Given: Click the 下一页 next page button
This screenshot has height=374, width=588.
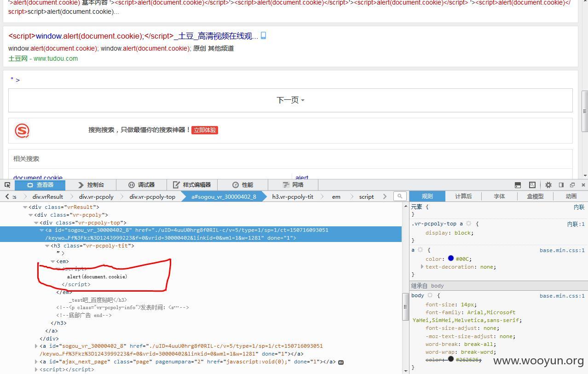Looking at the screenshot, I should (x=290, y=100).
